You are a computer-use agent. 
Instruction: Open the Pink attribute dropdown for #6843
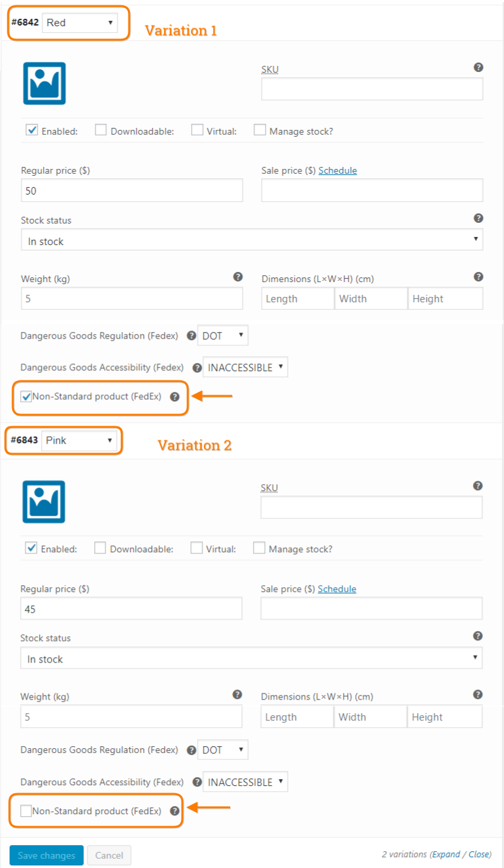[x=79, y=441]
